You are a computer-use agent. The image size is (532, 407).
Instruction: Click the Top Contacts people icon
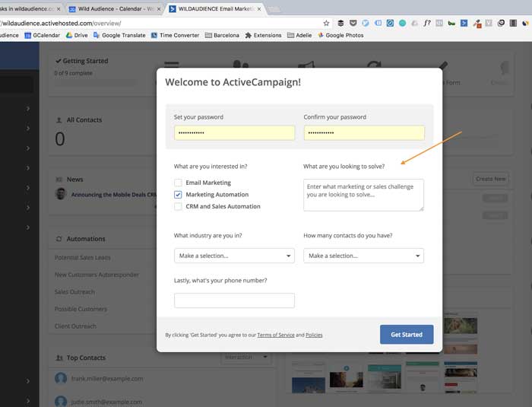point(59,358)
